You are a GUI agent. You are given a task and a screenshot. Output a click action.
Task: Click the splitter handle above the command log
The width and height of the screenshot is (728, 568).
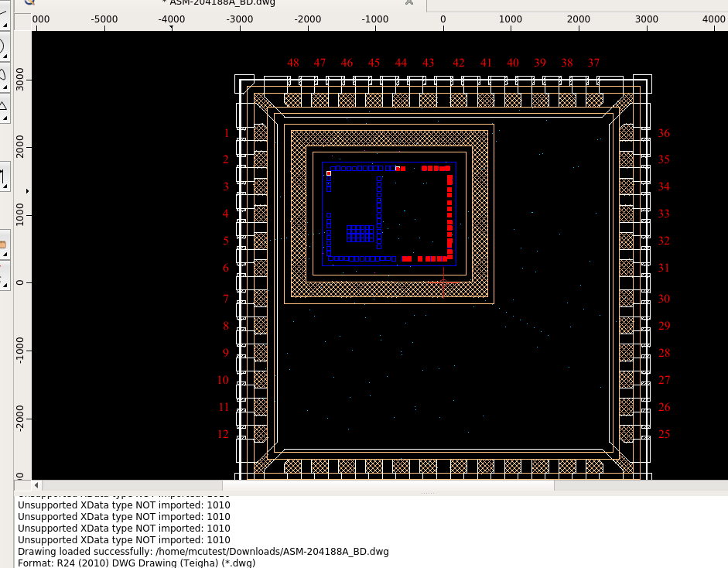[x=428, y=493]
